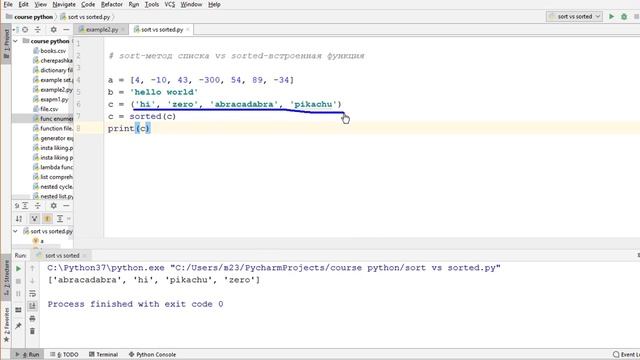
Task: Close the sort vs sorted.py editor tab
Action: (x=188, y=30)
